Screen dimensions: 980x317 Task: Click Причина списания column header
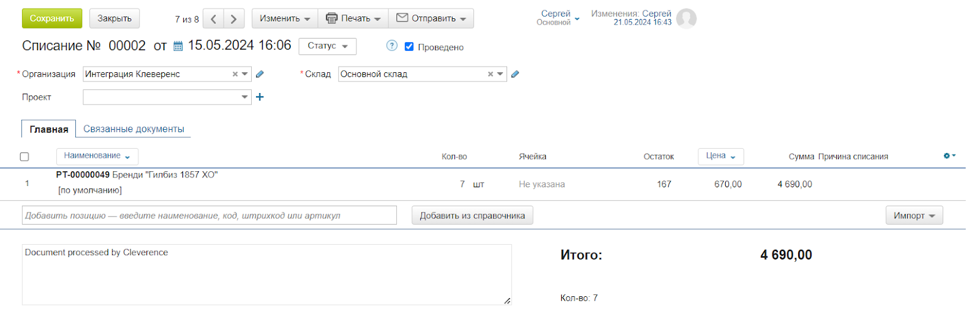tap(853, 157)
